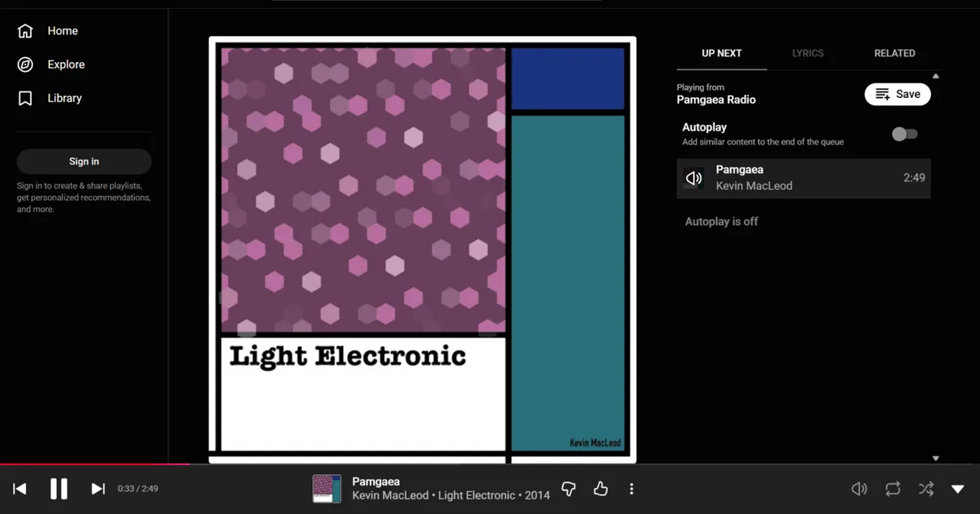The width and height of the screenshot is (980, 514).
Task: Skip to the previous track
Action: (20, 489)
